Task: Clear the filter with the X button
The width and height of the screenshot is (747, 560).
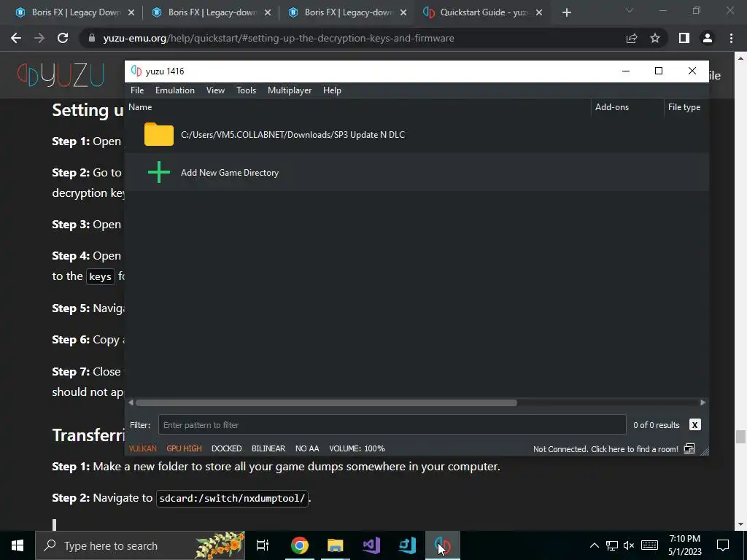Action: point(694,425)
